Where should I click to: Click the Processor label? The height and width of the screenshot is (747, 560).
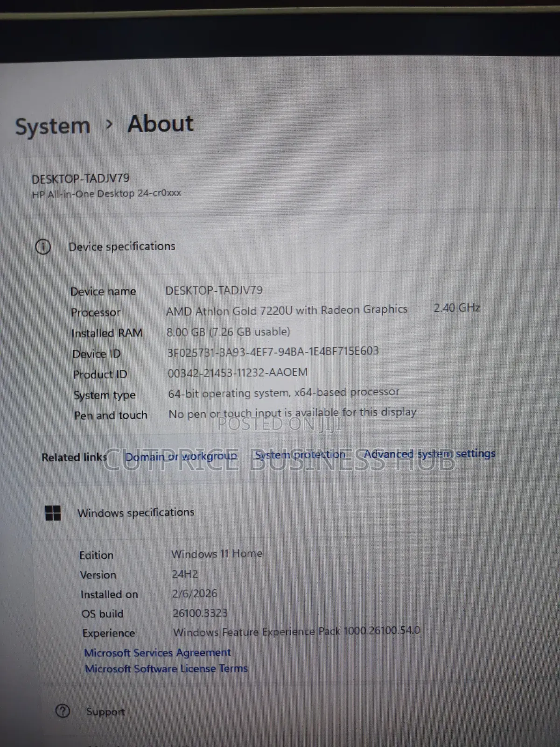[95, 312]
